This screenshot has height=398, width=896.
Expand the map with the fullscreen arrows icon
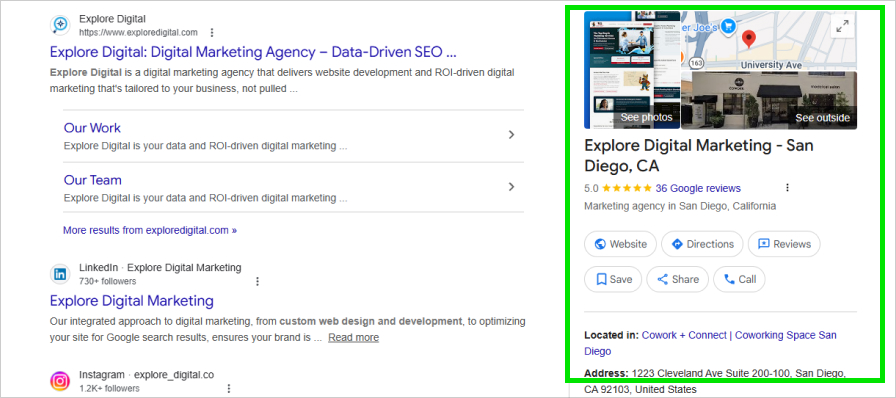(x=842, y=26)
